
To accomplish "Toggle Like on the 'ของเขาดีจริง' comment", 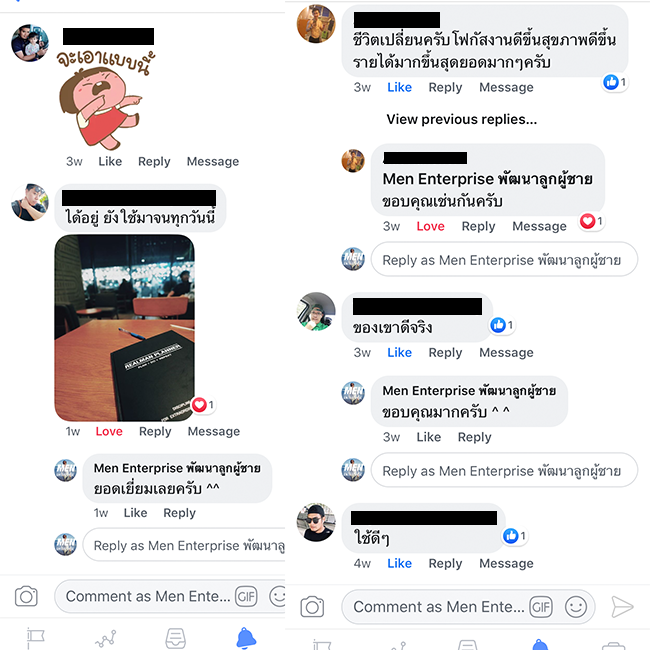I will pos(399,352).
